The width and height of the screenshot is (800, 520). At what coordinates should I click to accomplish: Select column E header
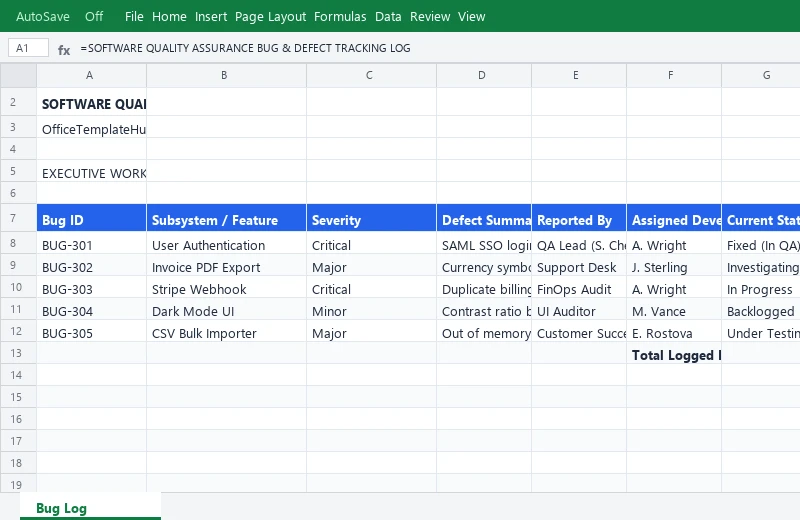coord(579,75)
